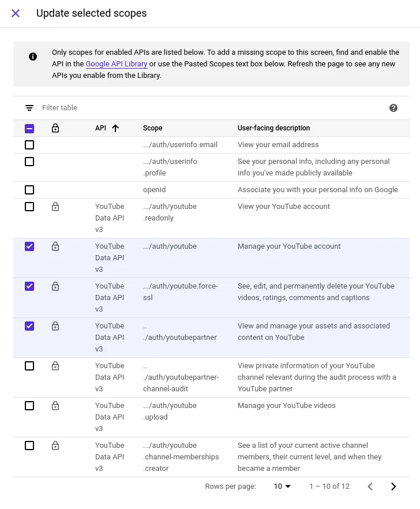The height and width of the screenshot is (509, 420).
Task: Click the API column sort arrow
Action: tap(115, 128)
